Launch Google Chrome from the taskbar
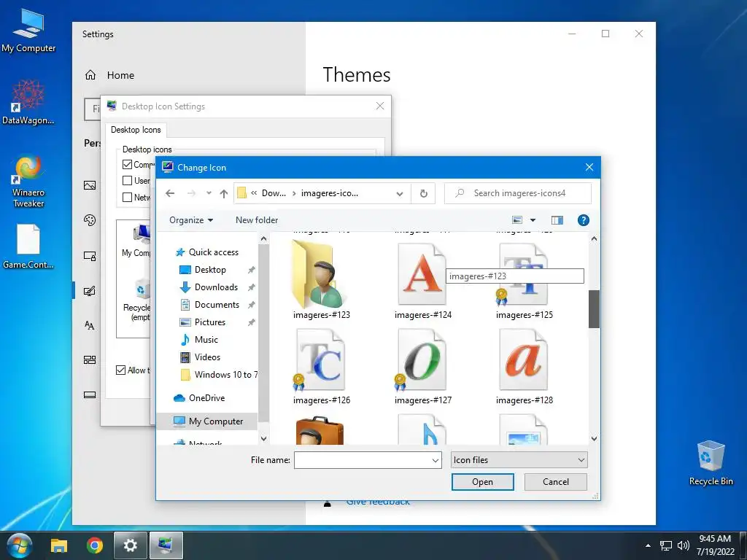Image resolution: width=747 pixels, height=560 pixels. click(95, 545)
